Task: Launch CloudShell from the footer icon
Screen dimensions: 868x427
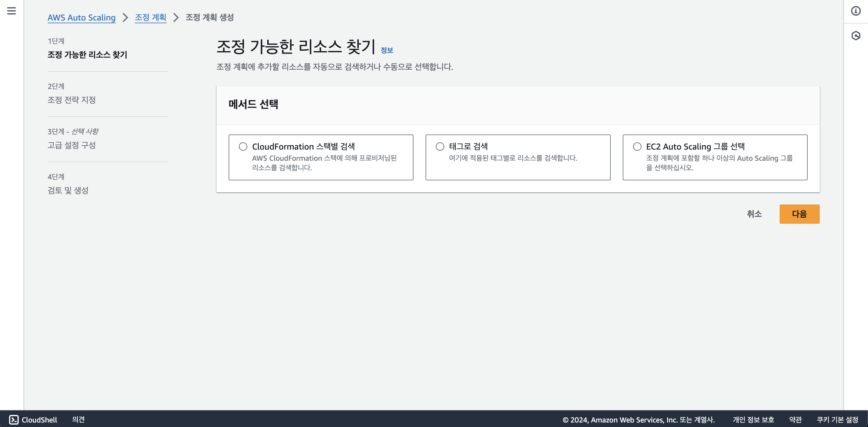Action: tap(14, 419)
